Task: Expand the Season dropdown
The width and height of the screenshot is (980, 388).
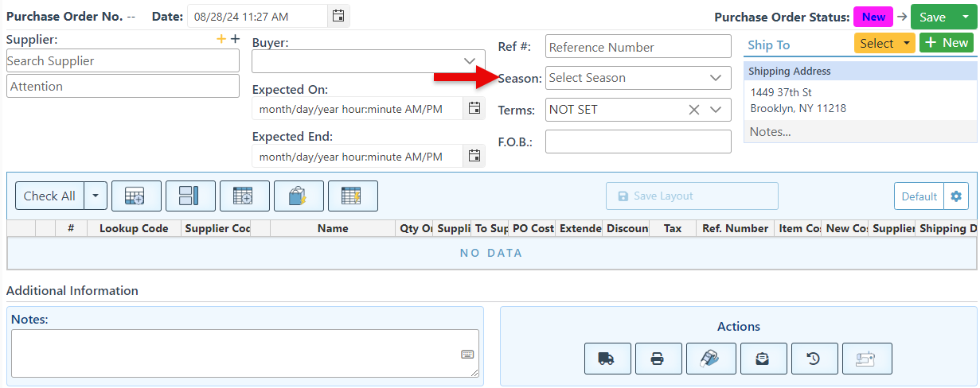Action: point(714,78)
